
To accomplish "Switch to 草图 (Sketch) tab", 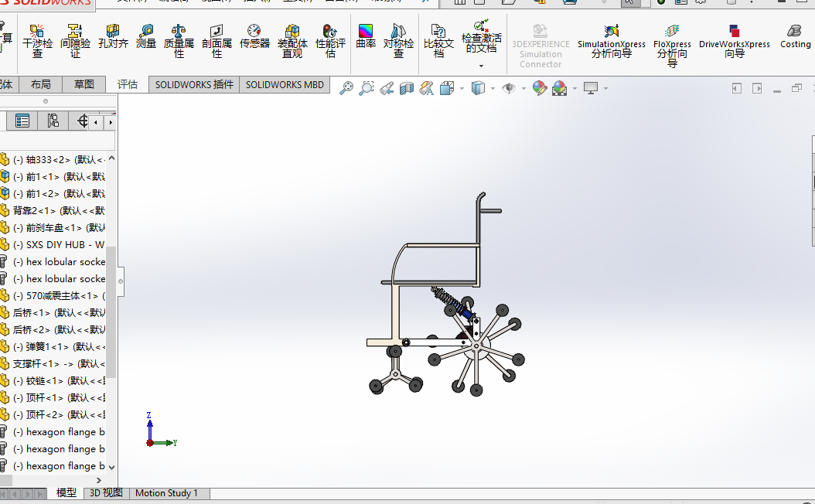I will [84, 84].
